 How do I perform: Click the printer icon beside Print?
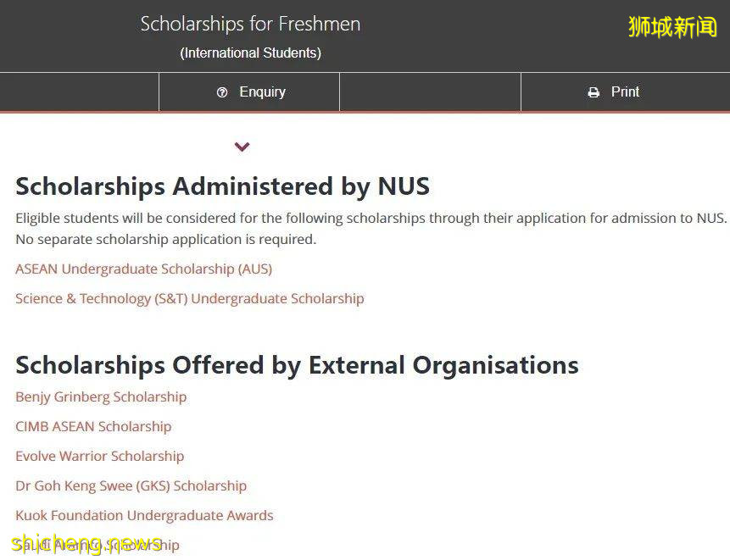pyautogui.click(x=593, y=92)
